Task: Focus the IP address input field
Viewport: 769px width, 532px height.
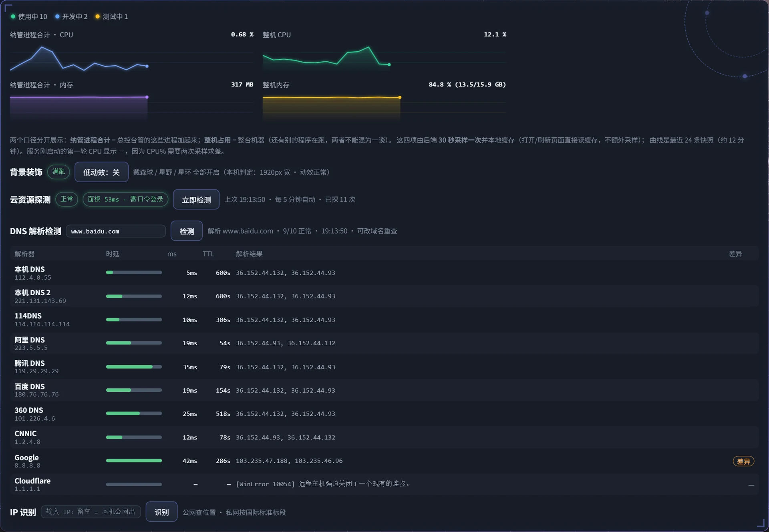Action: pyautogui.click(x=91, y=512)
